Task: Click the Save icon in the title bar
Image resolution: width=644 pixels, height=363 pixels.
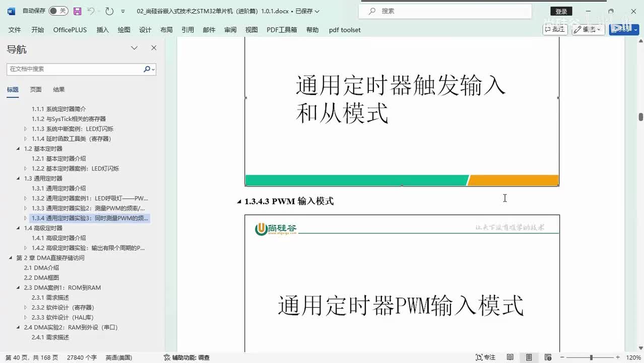Action: tap(77, 11)
